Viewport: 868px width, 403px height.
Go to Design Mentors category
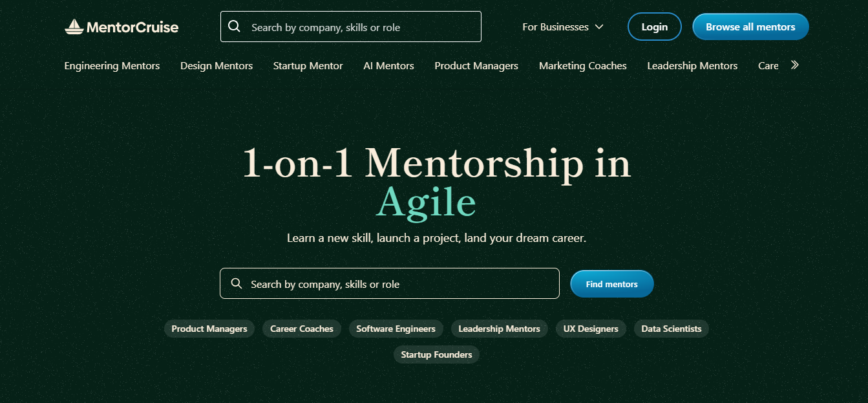tap(217, 66)
